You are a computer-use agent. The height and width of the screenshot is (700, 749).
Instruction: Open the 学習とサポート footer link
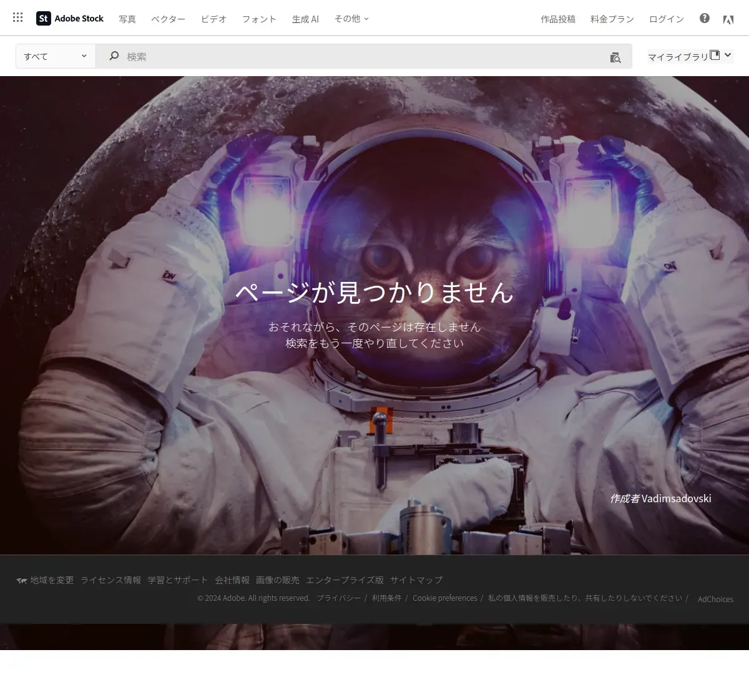coord(178,580)
